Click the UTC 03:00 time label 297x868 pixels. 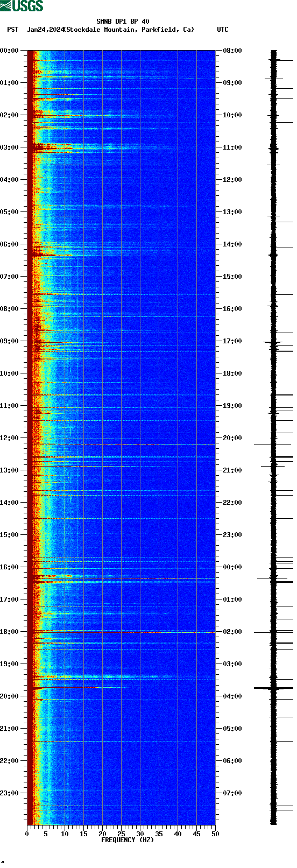pos(232,664)
